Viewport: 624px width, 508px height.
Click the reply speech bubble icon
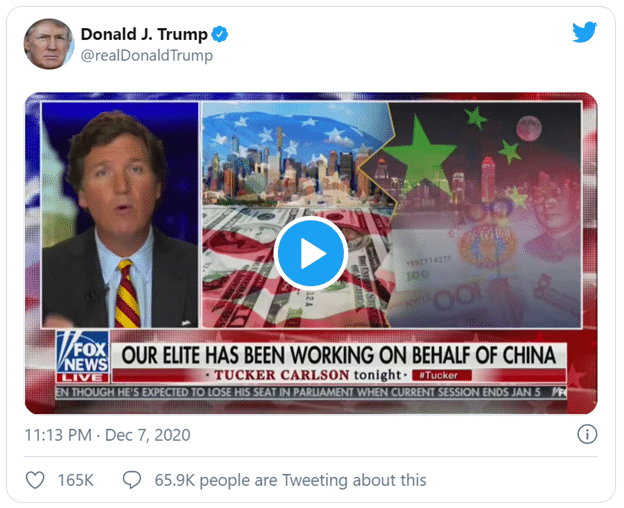132,480
